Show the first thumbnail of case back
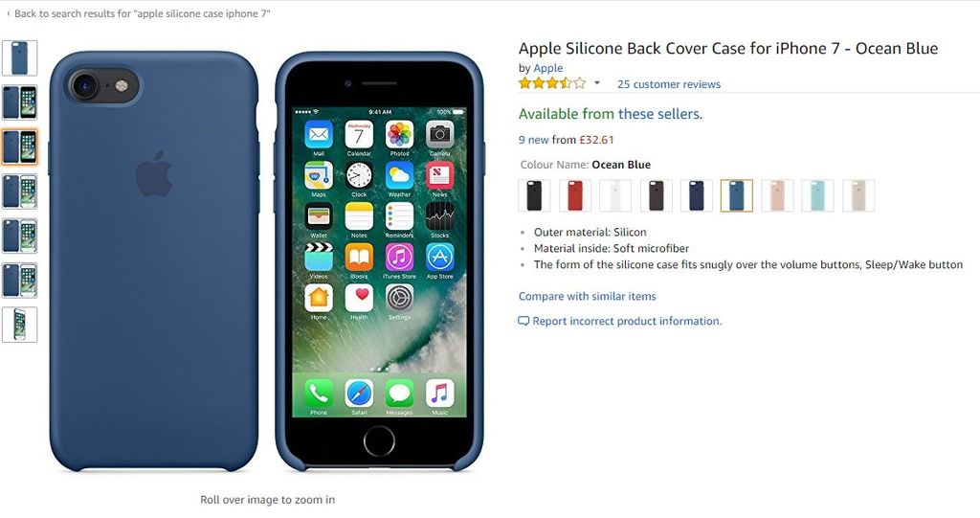Screen dimensions: 980x518 [x=19, y=58]
